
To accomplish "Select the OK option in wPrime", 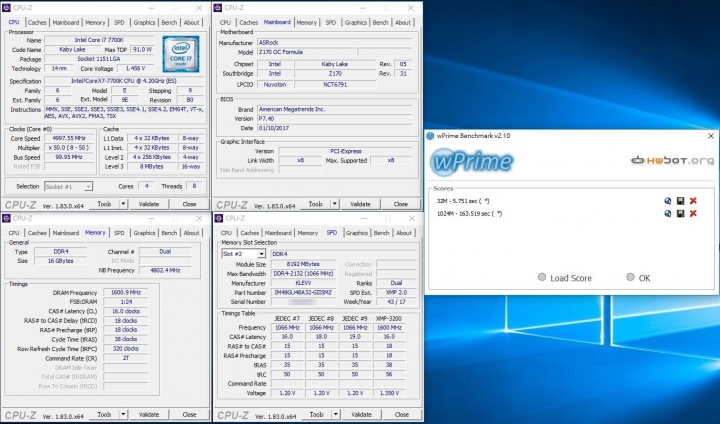I will click(638, 277).
